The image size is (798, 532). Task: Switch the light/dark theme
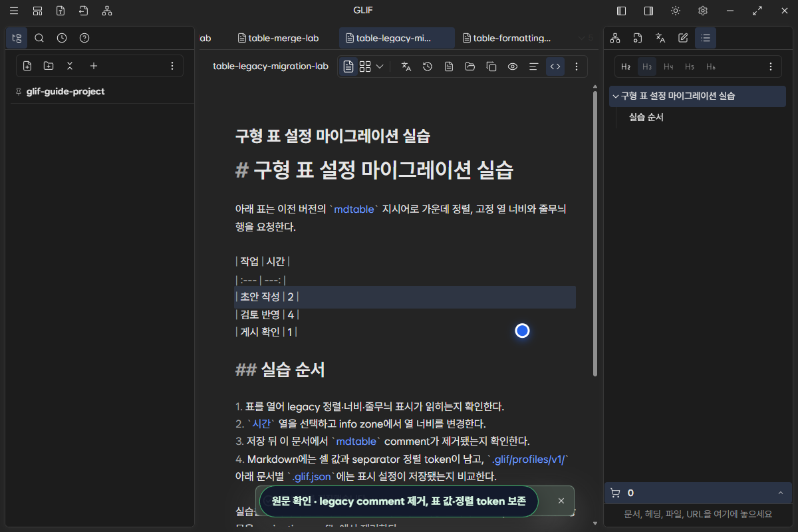pos(676,11)
